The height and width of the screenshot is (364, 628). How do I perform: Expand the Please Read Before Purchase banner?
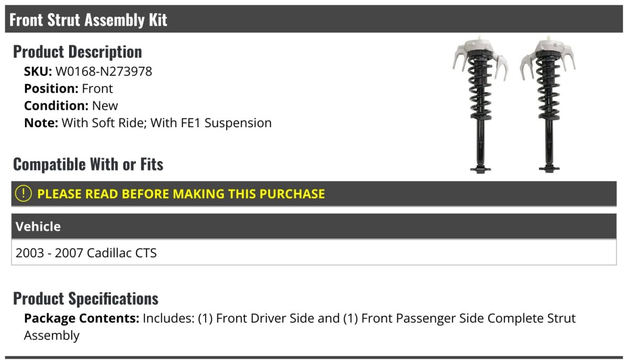pos(181,194)
